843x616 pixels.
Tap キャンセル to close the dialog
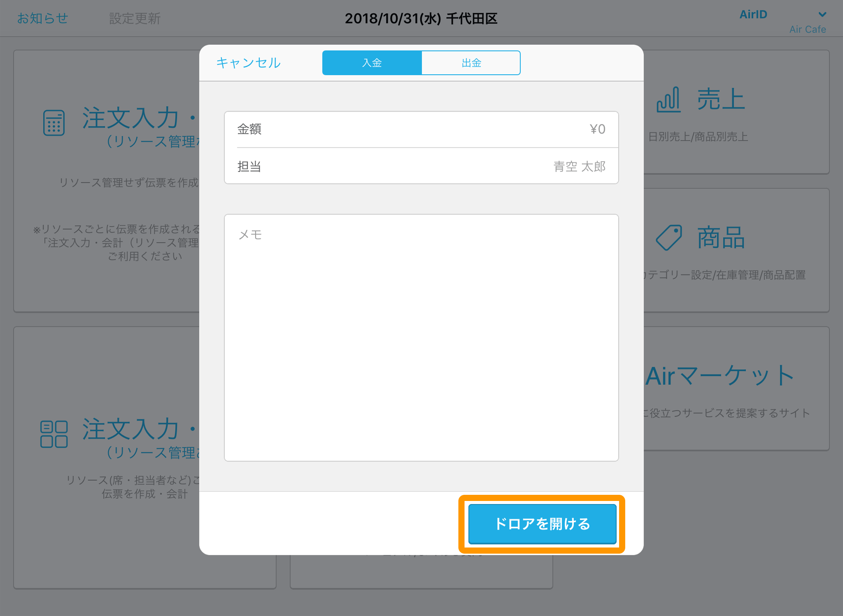[248, 63]
